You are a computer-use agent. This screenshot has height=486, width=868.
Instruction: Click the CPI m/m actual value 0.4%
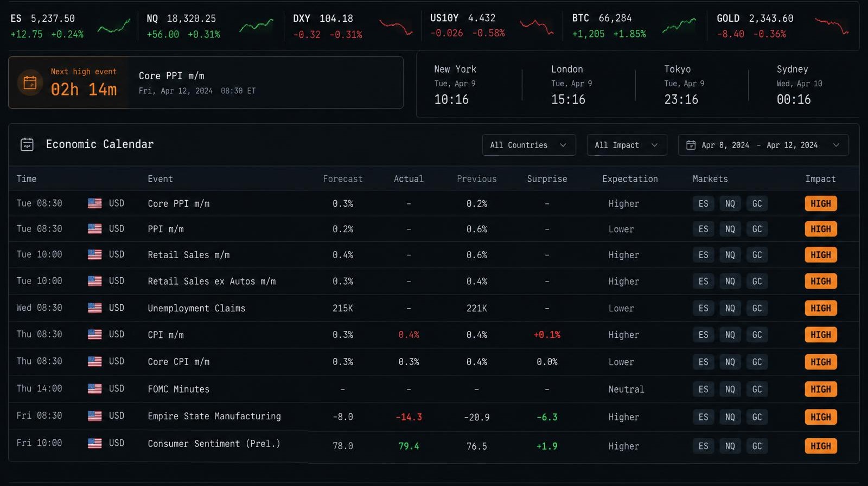pos(409,335)
